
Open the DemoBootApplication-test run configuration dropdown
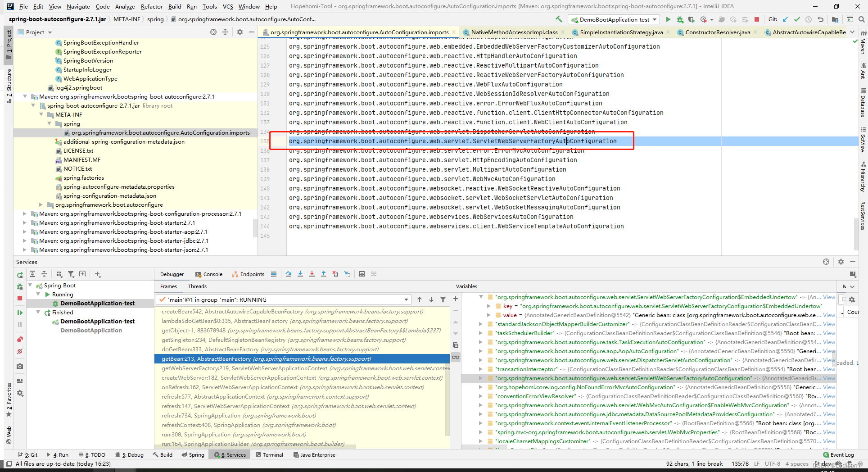[615, 19]
